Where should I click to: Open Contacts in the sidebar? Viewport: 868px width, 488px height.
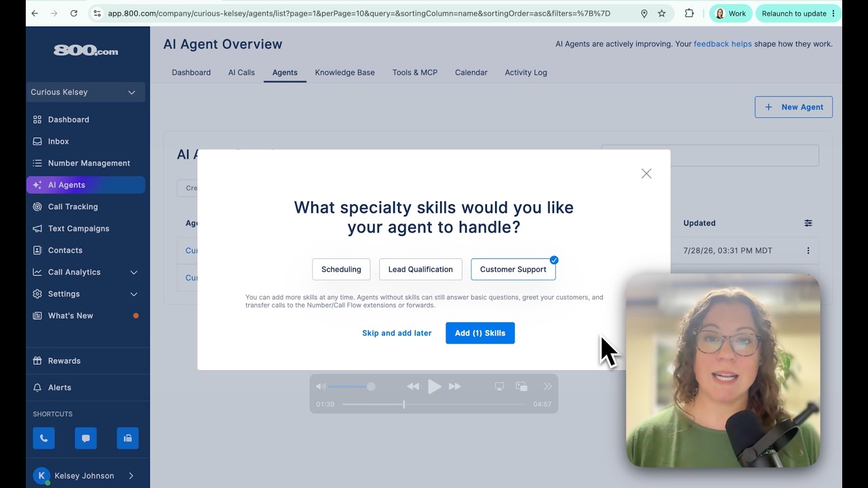pyautogui.click(x=65, y=250)
